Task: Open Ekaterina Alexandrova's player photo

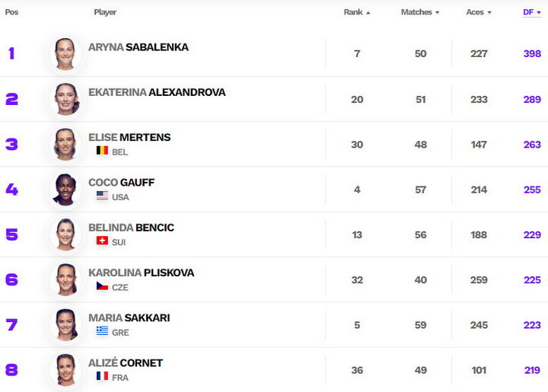Action: (x=66, y=99)
